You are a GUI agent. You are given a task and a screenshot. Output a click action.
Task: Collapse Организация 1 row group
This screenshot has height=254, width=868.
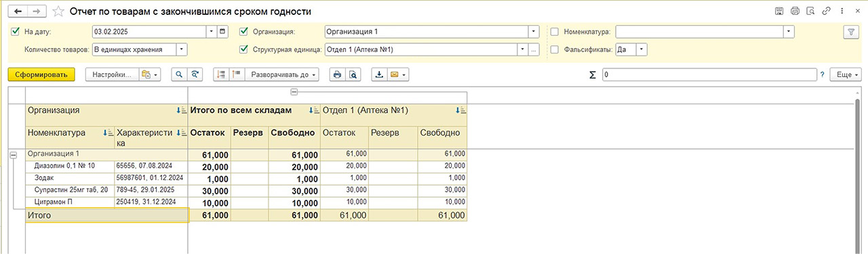pyautogui.click(x=13, y=155)
